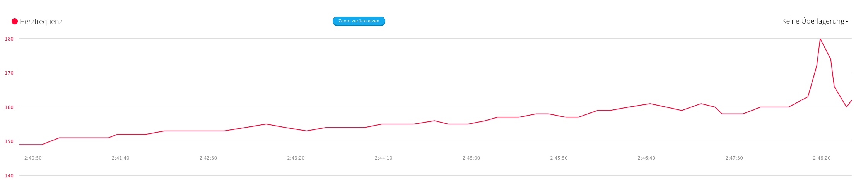
Task: Click the 2:41:40 time axis label
Action: click(121, 158)
